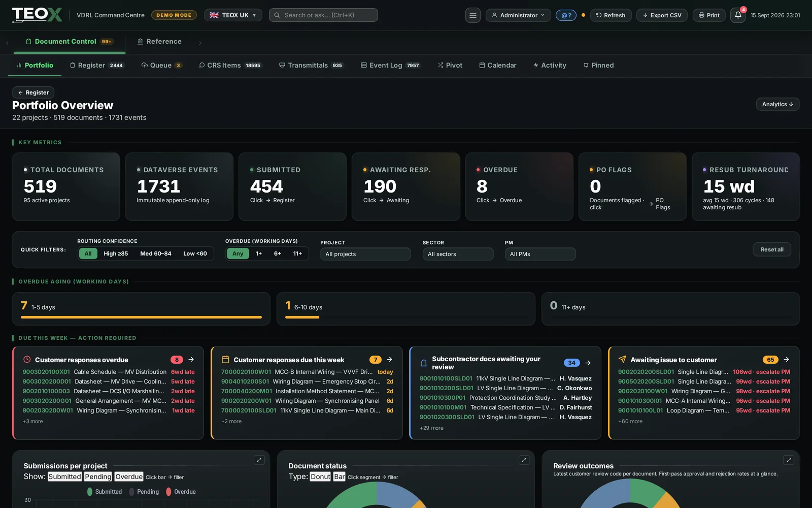Screen dimensions: 812x508
Task: Select All routing confidence filter
Action: [88, 253]
